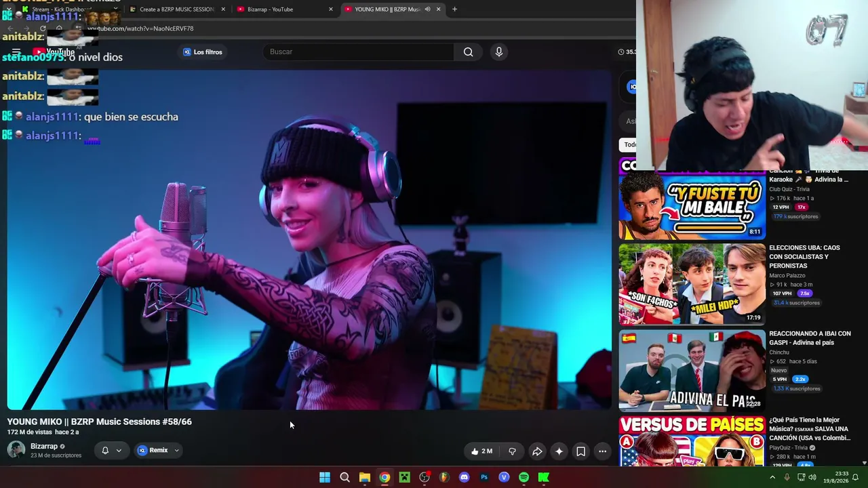Open FL Studio from taskbar
This screenshot has height=488, width=868.
[444, 478]
